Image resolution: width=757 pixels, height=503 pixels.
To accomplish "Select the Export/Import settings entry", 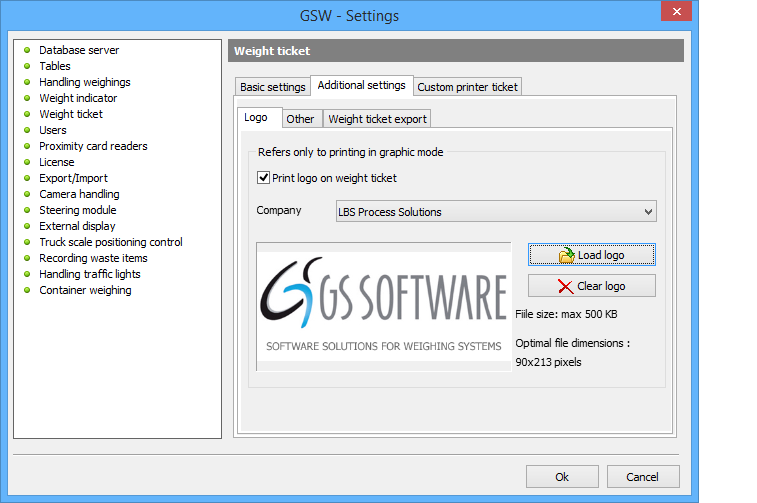I will point(72,178).
